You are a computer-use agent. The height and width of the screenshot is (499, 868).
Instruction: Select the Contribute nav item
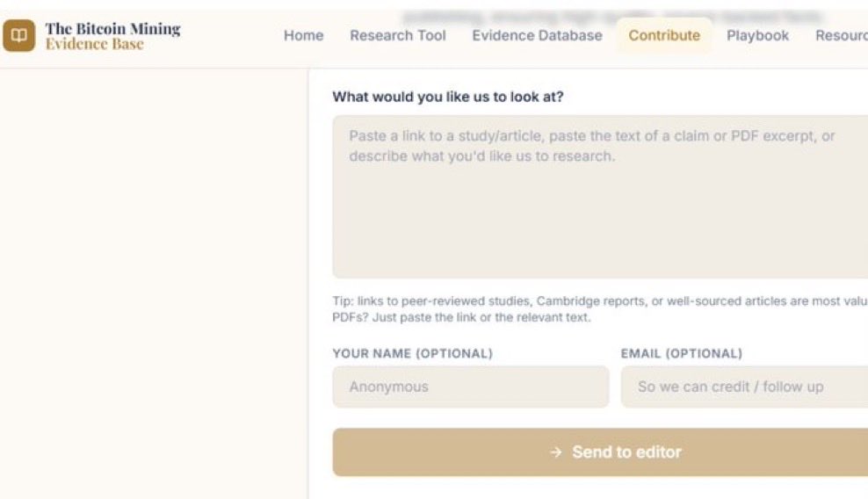pos(663,35)
